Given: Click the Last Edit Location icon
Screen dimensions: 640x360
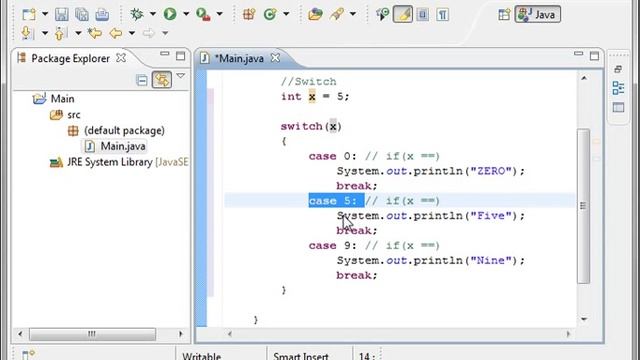Looking at the screenshot, I should click(x=95, y=33).
